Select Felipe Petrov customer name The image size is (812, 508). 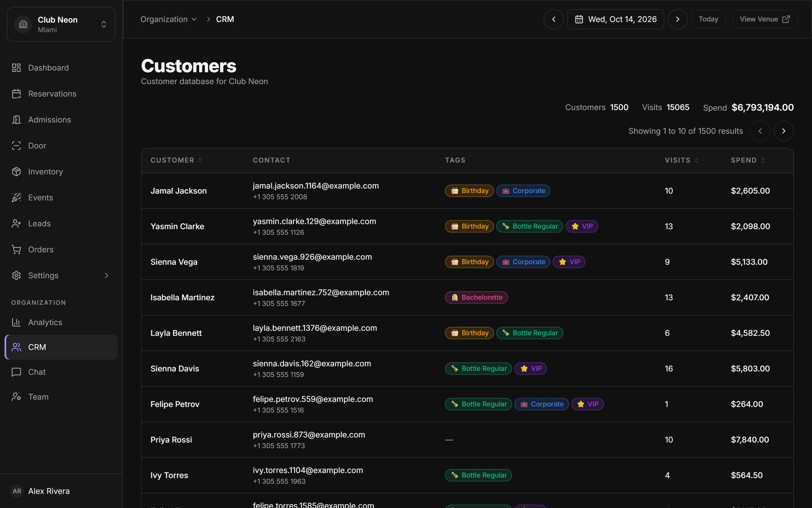[175, 404]
